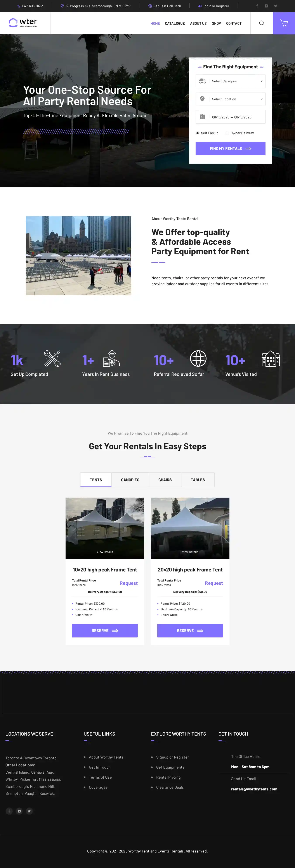
Task: Open the shopping cart icon
Action: [x=284, y=23]
